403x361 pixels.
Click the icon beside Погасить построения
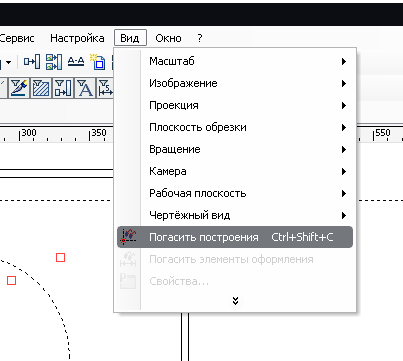[129, 237]
